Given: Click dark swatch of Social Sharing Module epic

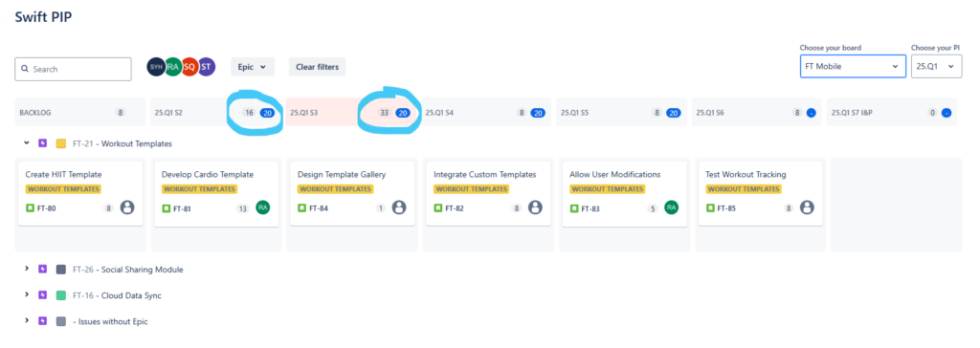Looking at the screenshot, I should pyautogui.click(x=60, y=270).
